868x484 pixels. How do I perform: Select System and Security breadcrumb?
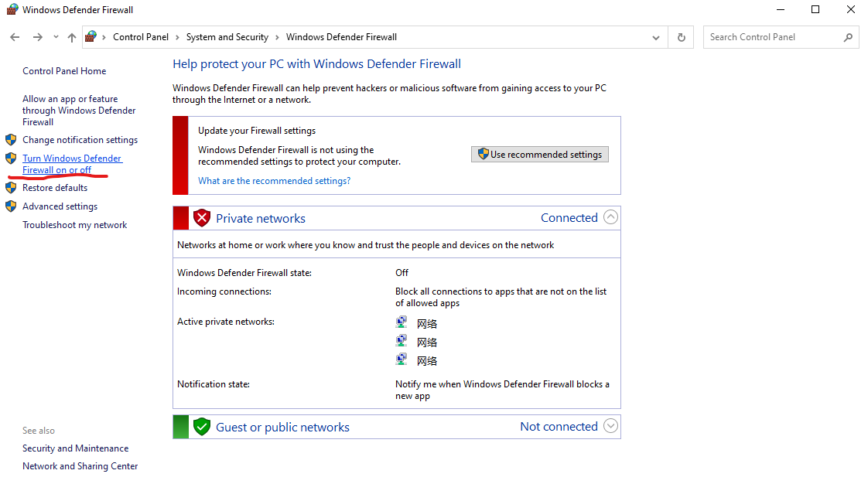(227, 37)
